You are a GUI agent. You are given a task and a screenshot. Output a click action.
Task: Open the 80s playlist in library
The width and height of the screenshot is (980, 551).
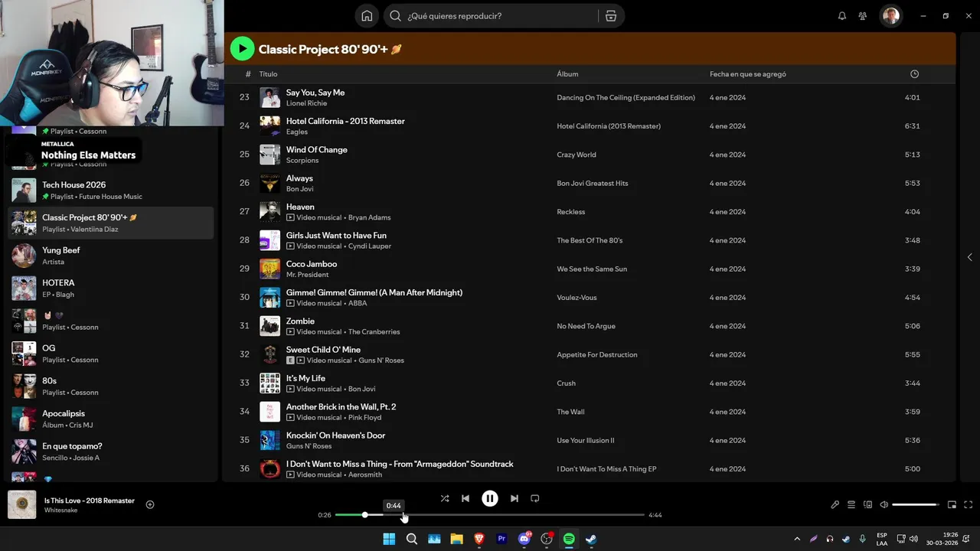pyautogui.click(x=111, y=386)
